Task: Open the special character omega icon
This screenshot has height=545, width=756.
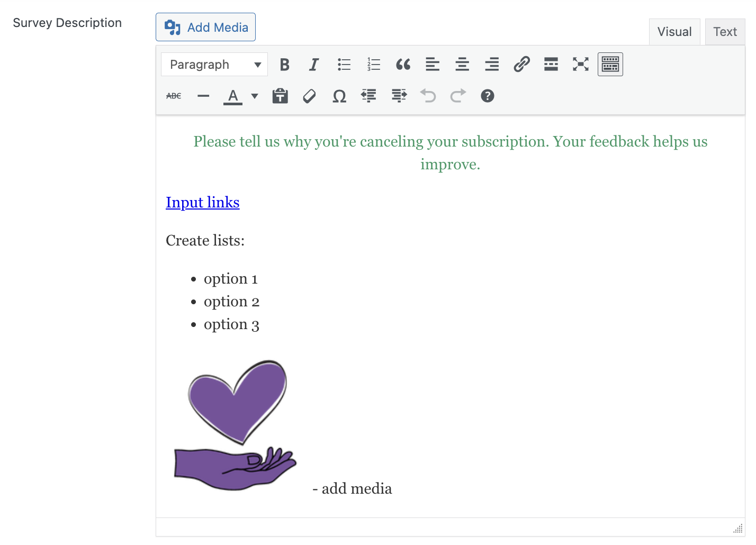Action: (x=339, y=96)
